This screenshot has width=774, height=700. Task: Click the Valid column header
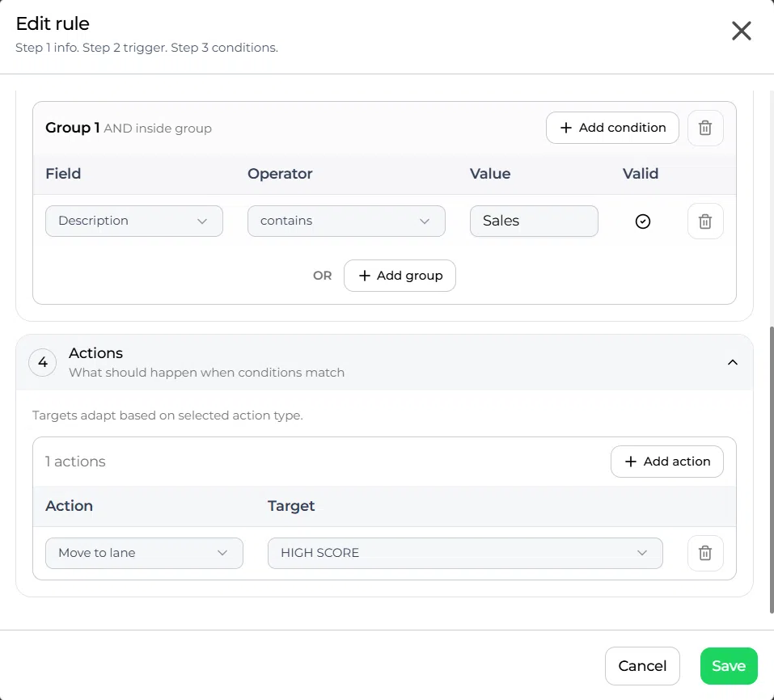[x=641, y=174]
